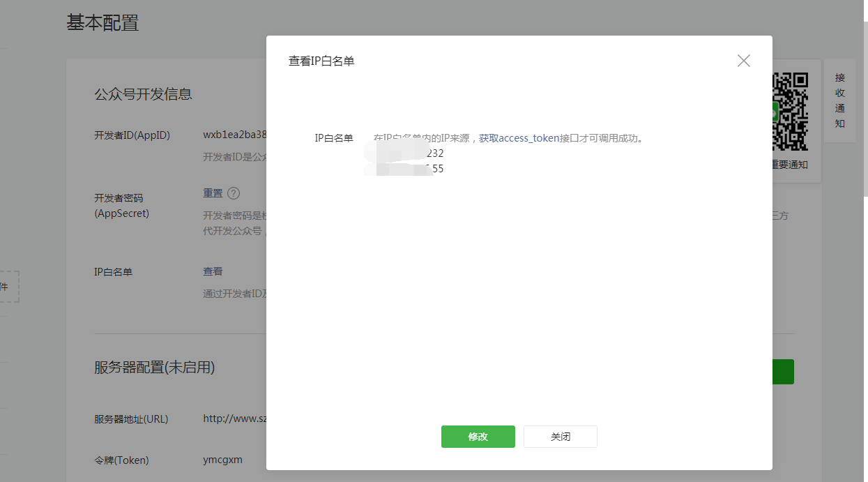Image resolution: width=868 pixels, height=482 pixels.
Task: Click the 修改 button to edit the whitelist
Action: point(478,436)
